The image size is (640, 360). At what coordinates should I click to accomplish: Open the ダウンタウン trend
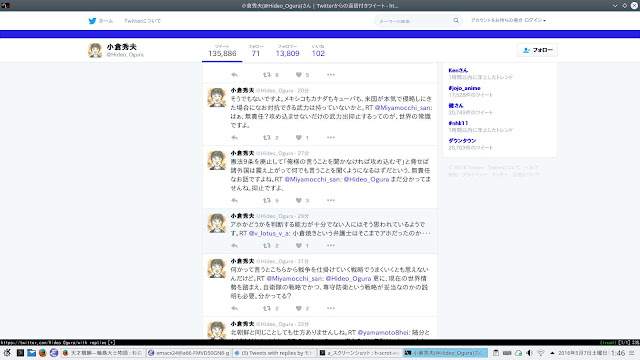click(462, 141)
